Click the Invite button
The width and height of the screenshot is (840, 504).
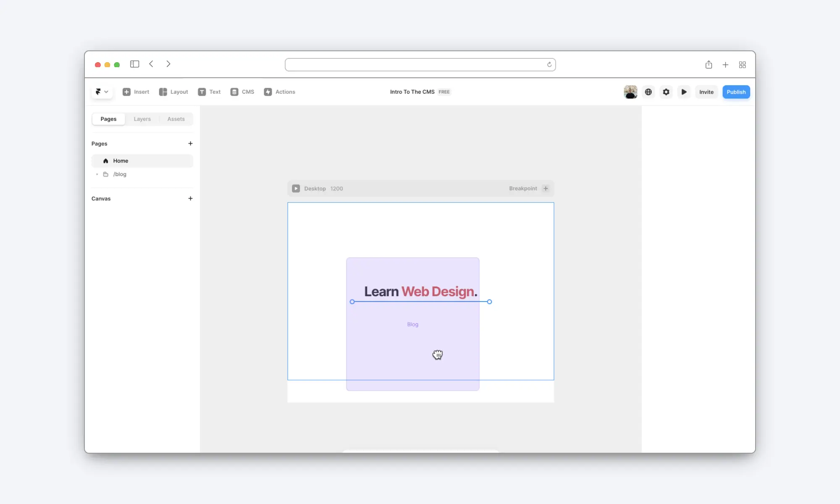(x=706, y=91)
